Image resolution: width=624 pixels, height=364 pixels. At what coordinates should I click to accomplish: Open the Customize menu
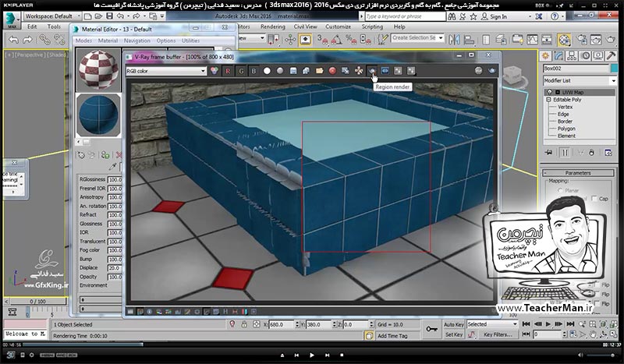click(x=338, y=27)
